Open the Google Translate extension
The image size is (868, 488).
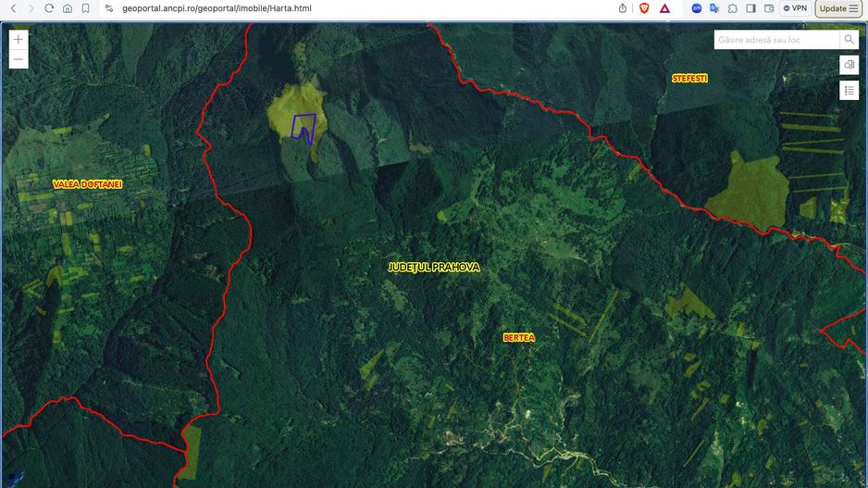[714, 8]
